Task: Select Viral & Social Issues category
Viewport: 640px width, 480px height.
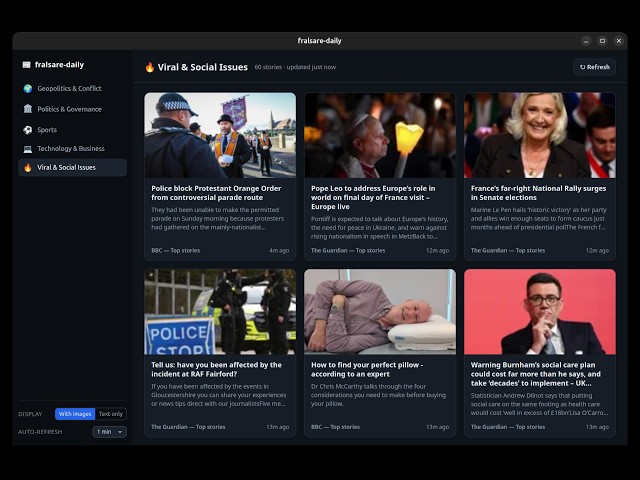Action: click(x=72, y=167)
